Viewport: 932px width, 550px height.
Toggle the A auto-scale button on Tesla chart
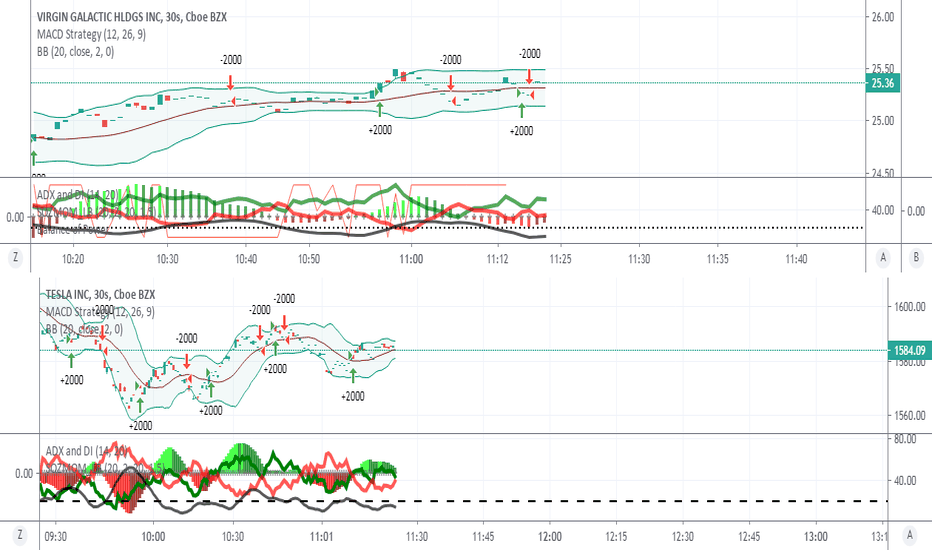coord(909,535)
